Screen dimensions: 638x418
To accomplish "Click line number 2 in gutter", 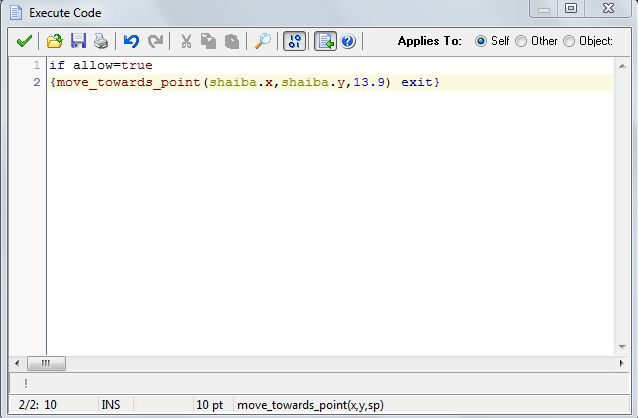I will [x=37, y=83].
